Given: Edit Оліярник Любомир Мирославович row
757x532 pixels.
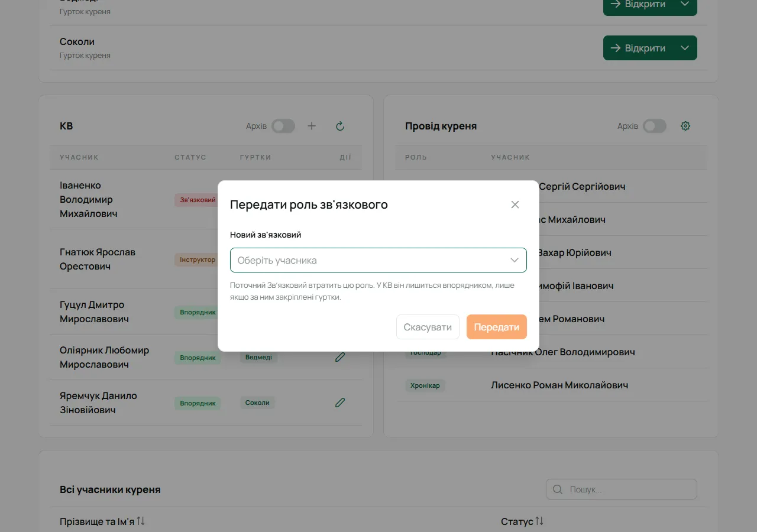Looking at the screenshot, I should click(340, 357).
